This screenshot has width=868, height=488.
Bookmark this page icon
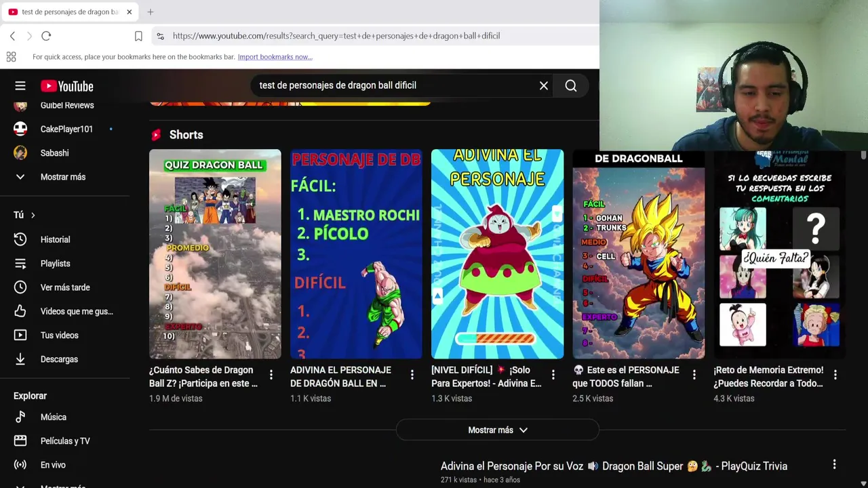[138, 36]
